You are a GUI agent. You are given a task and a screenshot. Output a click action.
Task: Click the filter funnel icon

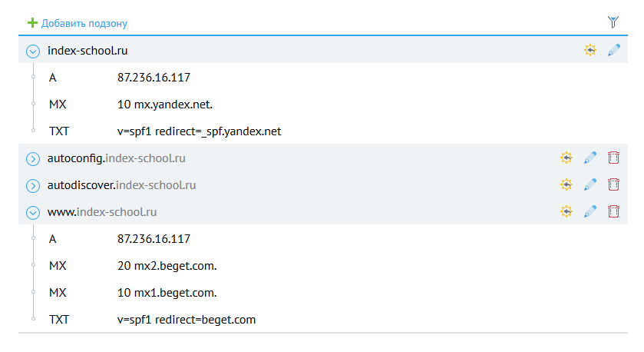[613, 23]
